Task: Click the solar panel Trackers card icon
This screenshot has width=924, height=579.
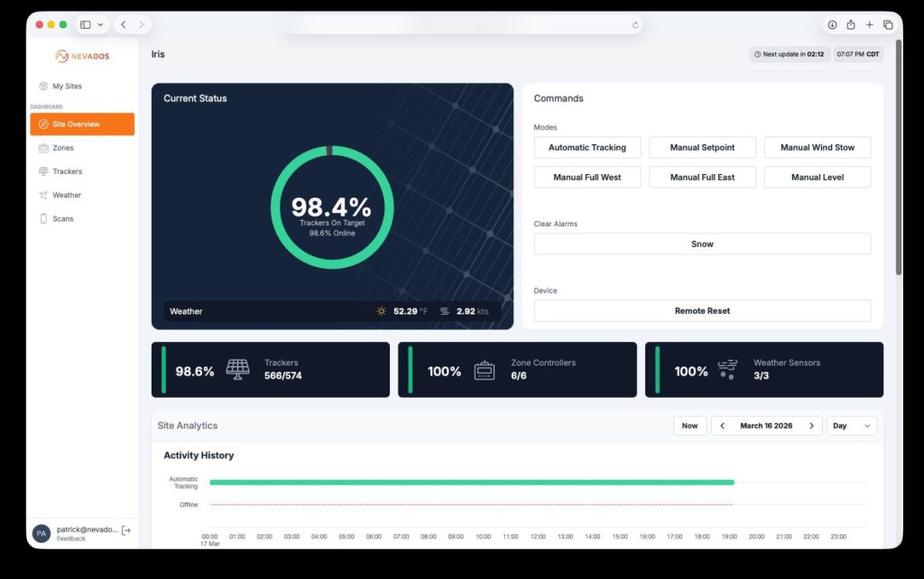Action: click(238, 369)
